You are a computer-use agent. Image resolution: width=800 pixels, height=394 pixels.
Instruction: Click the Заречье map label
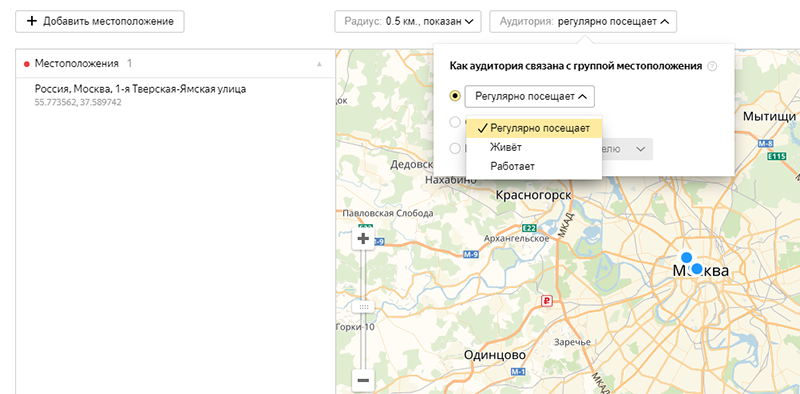point(572,342)
